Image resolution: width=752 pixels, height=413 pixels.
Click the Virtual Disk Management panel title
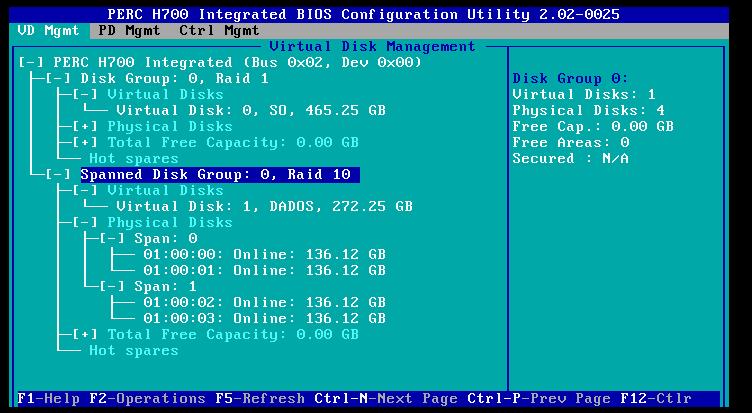(372, 47)
